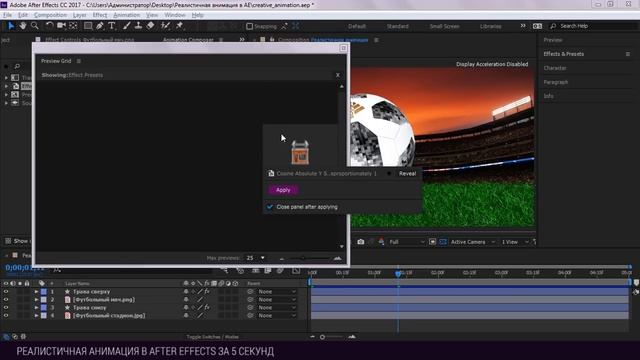Open Parent dropdown for layer 4
The height and width of the screenshot is (360, 640).
[x=277, y=316]
